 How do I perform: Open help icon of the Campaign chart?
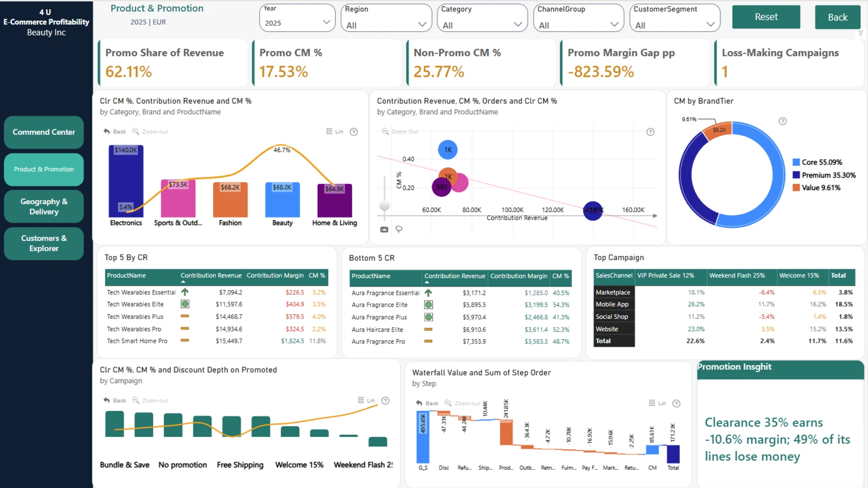point(386,401)
